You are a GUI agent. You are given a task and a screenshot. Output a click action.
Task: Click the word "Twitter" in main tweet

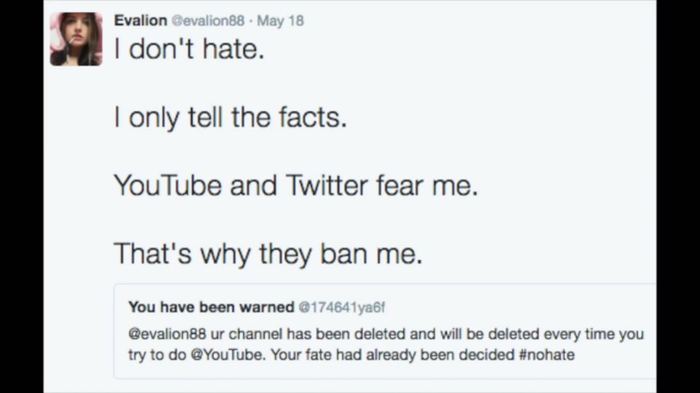click(327, 185)
